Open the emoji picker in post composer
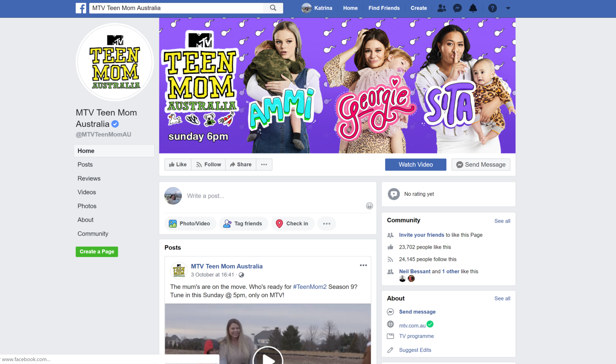Screen dimensions: 616x364 369,206
